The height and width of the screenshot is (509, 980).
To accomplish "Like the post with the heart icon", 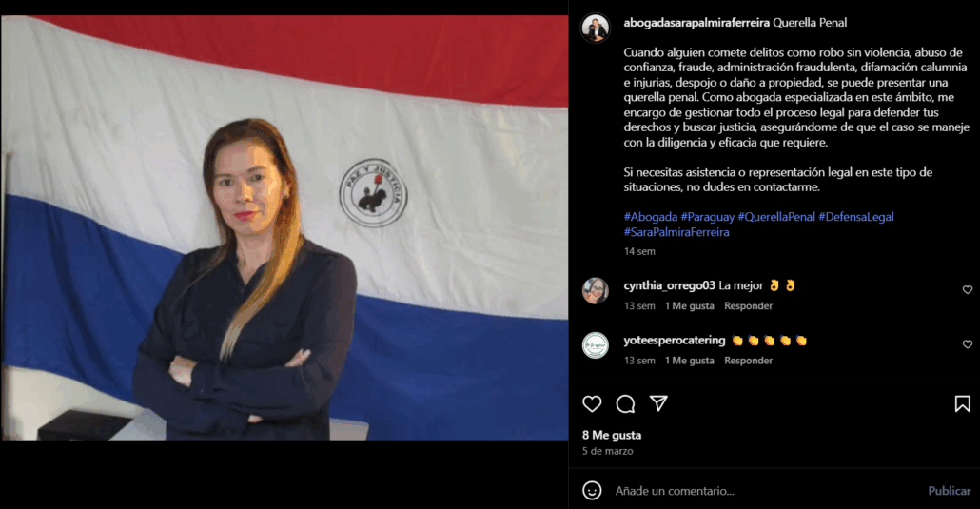I will (592, 404).
